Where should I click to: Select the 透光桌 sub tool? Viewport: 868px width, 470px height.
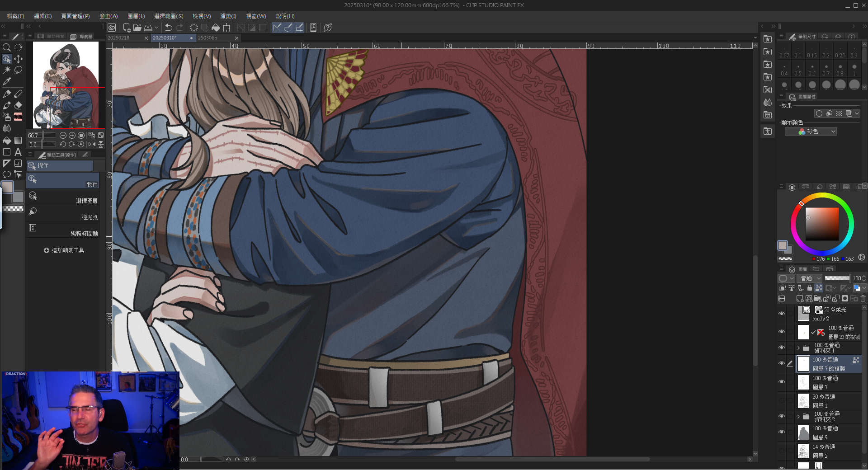click(63, 213)
